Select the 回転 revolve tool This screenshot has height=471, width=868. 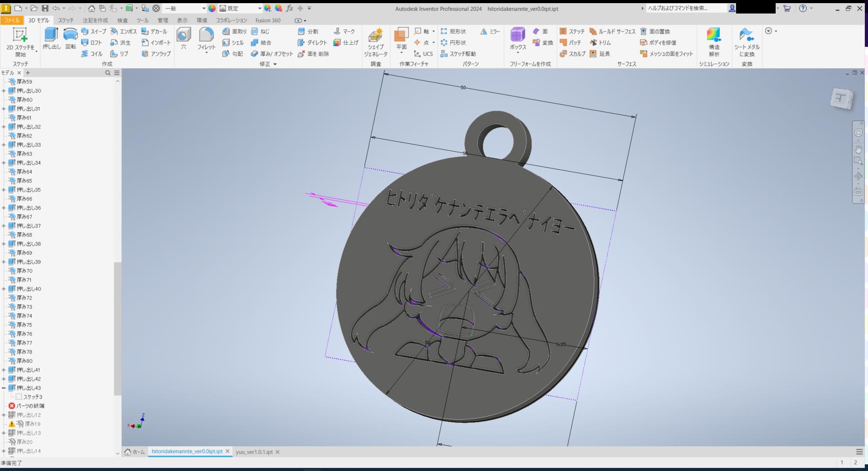pyautogui.click(x=71, y=38)
